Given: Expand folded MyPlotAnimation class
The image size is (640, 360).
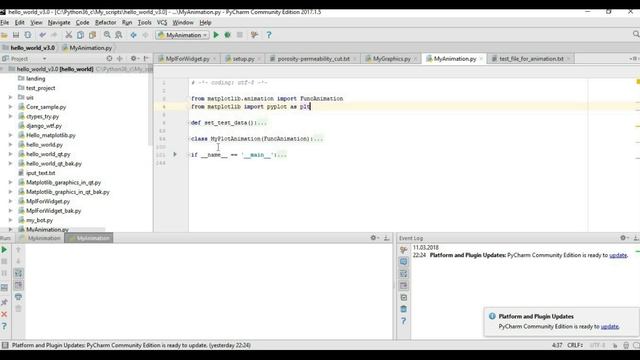Looking at the screenshot, I should pyautogui.click(x=318, y=139).
